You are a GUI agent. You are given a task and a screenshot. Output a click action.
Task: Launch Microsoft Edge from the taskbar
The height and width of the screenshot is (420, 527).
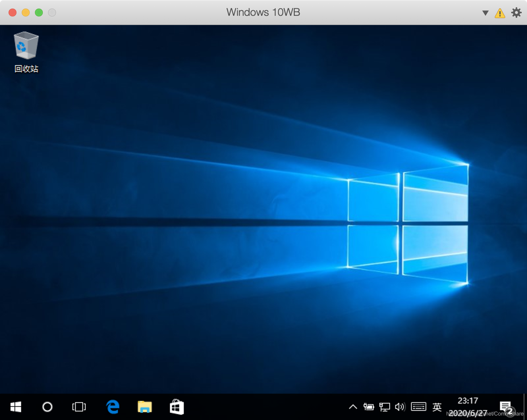click(113, 407)
